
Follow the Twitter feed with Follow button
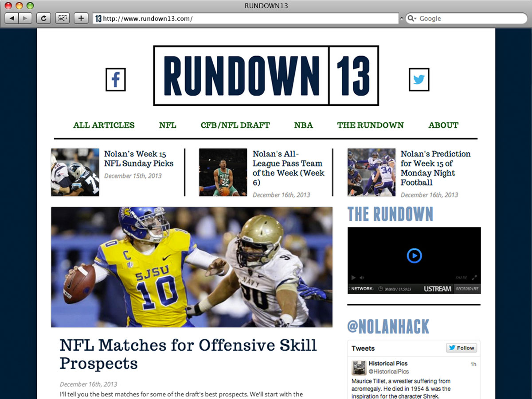pos(462,348)
